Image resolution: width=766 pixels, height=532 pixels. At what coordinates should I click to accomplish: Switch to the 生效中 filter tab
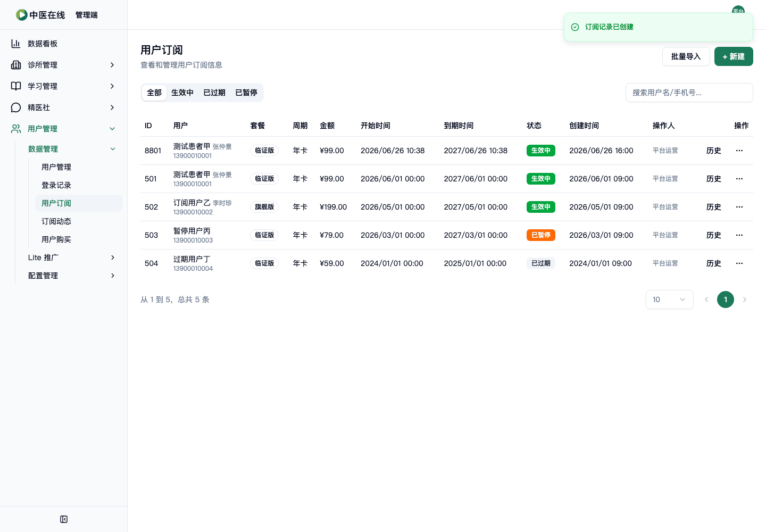point(182,93)
